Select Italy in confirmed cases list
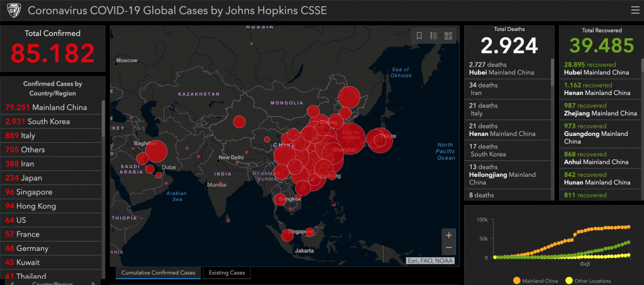 [x=25, y=135]
